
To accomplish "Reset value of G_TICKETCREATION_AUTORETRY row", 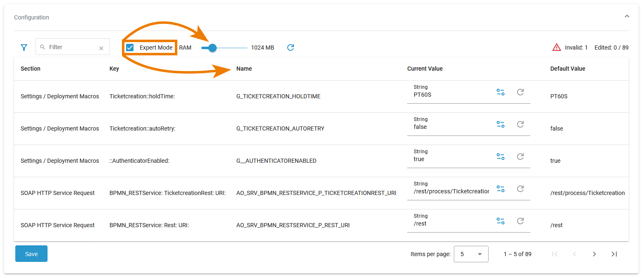I will tap(520, 124).
